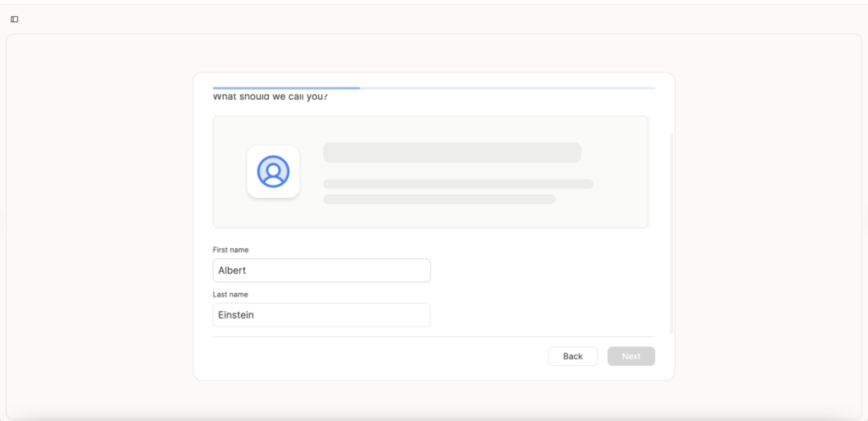
Task: Toggle the sidebar panel icon
Action: tap(14, 19)
